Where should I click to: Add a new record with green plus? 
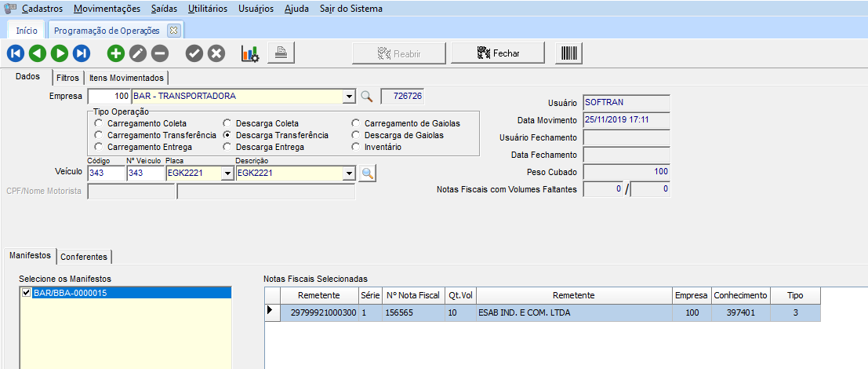pyautogui.click(x=116, y=53)
